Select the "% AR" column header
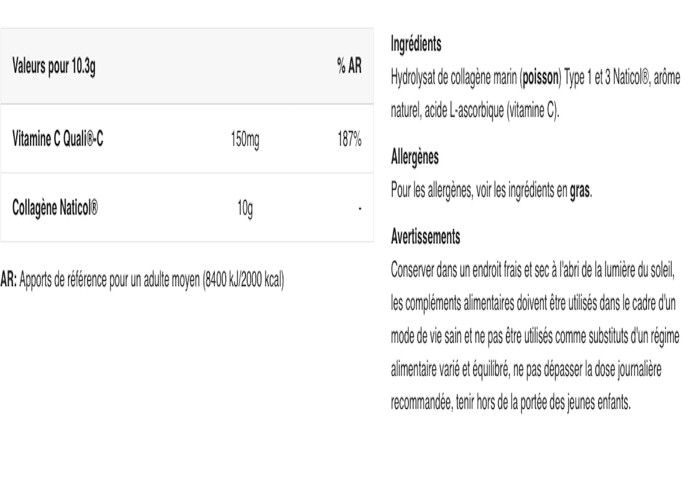The height and width of the screenshot is (500, 700). [349, 68]
